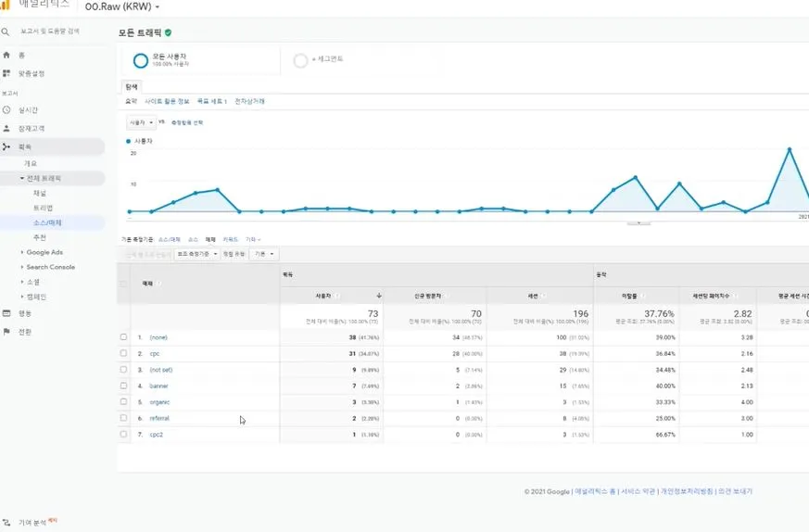Expand the 소셜 sidebar section
Viewport: 809px width, 532px height.
click(x=22, y=282)
